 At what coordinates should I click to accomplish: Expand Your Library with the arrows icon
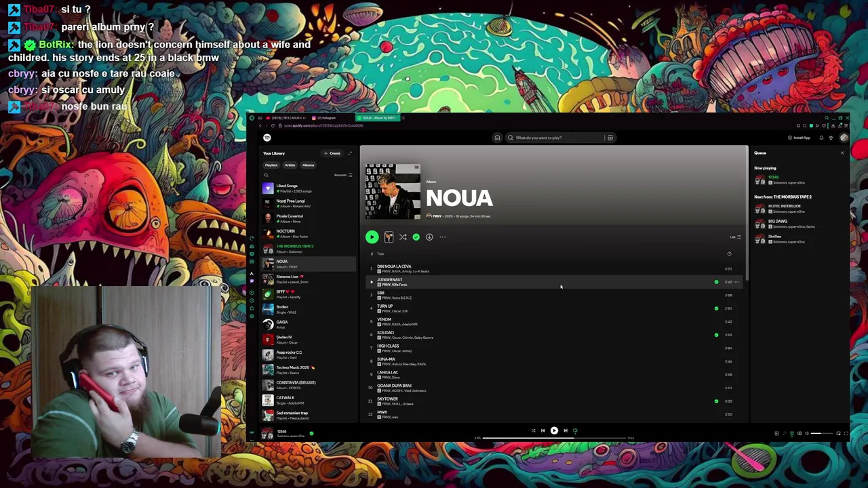tap(350, 153)
